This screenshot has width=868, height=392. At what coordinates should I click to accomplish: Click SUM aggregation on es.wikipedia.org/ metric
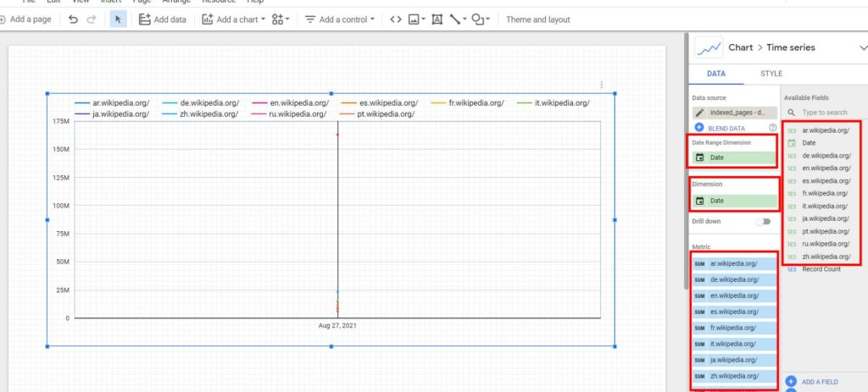(x=699, y=312)
